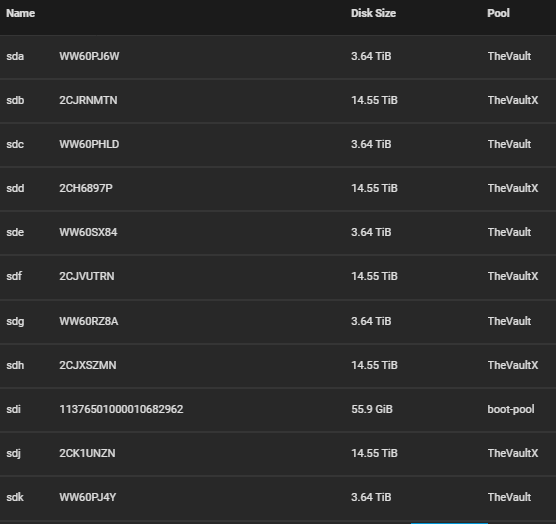The height and width of the screenshot is (524, 556).
Task: Sort by the Name column header
Action: tap(21, 13)
